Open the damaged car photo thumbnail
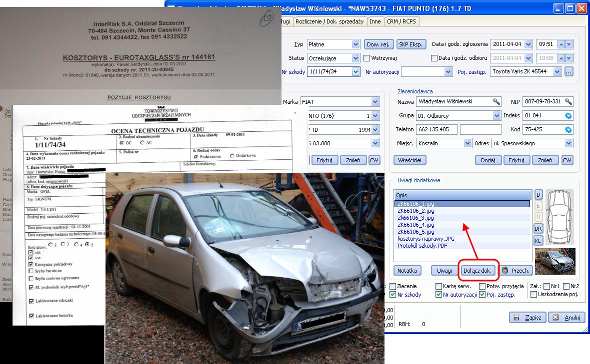This screenshot has height=364, width=590. 555,262
